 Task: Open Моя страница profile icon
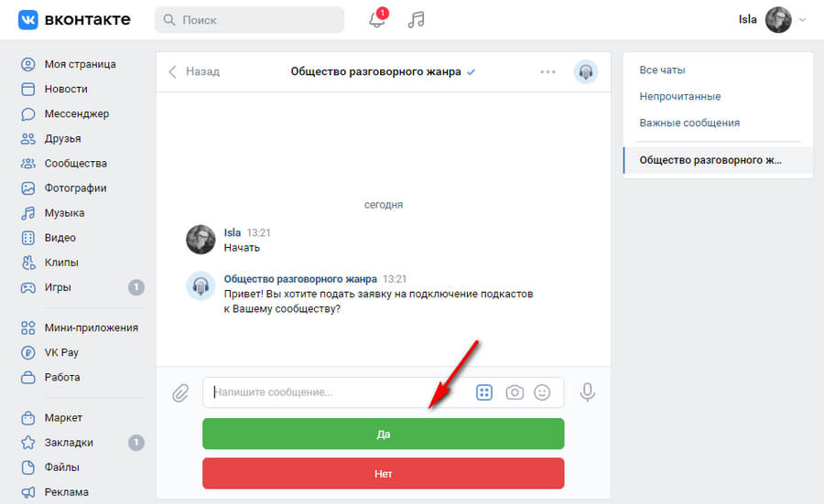click(27, 64)
